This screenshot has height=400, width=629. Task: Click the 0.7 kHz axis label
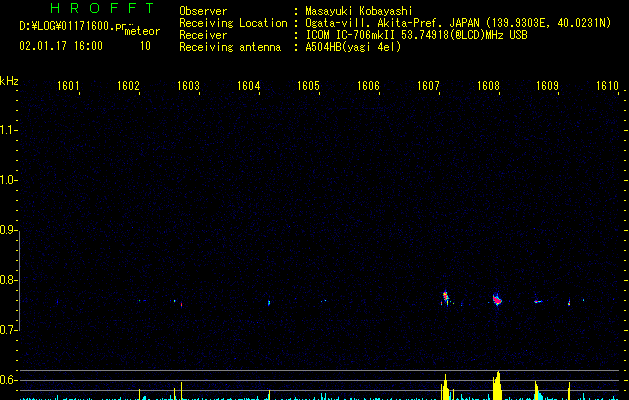point(7,330)
